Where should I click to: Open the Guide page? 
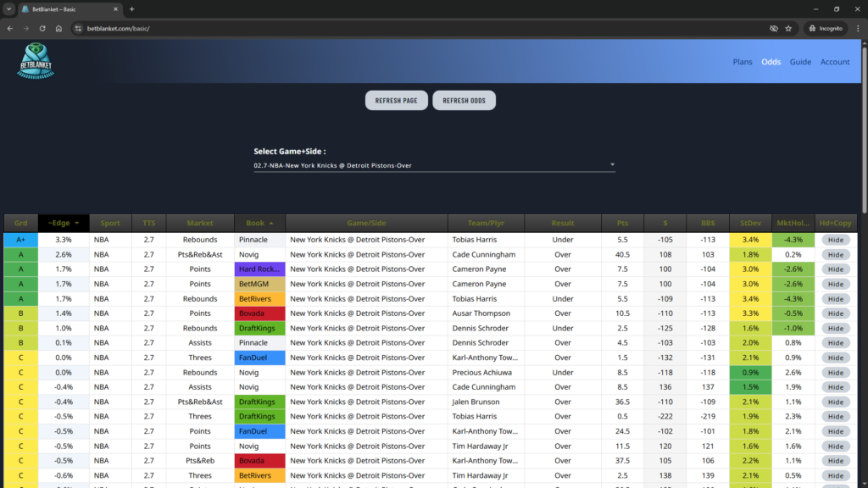click(x=800, y=61)
